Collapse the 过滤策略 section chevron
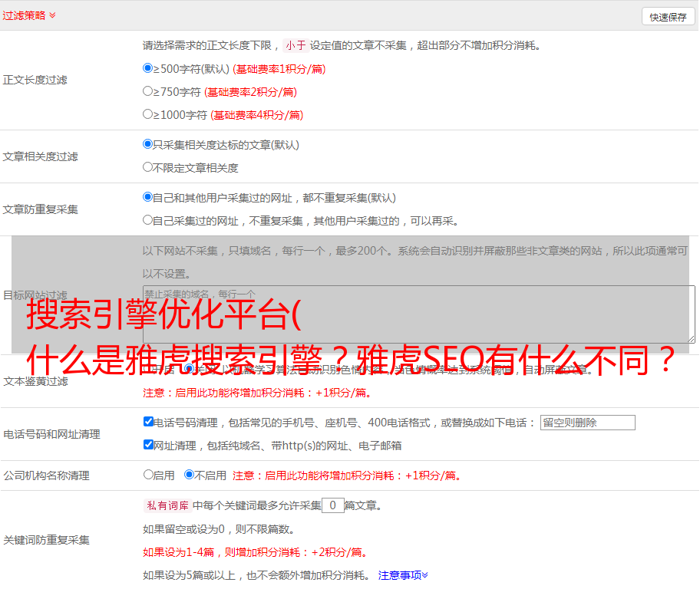700x589 pixels. [x=52, y=15]
